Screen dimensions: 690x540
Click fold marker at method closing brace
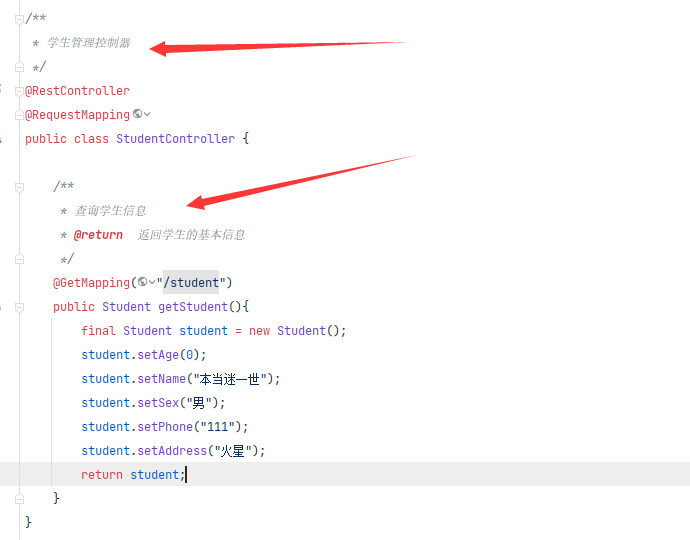tap(19, 499)
